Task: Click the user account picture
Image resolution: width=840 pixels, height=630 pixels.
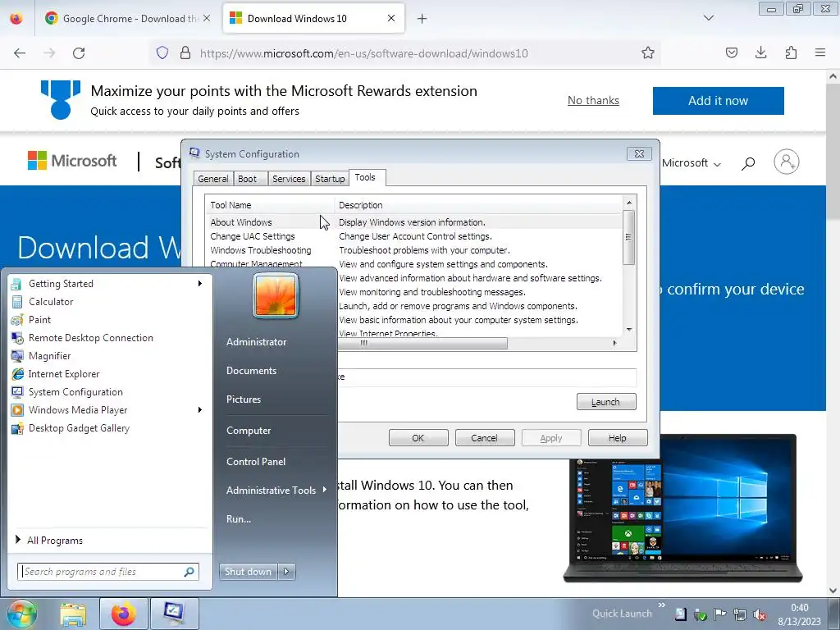Action: 276,294
